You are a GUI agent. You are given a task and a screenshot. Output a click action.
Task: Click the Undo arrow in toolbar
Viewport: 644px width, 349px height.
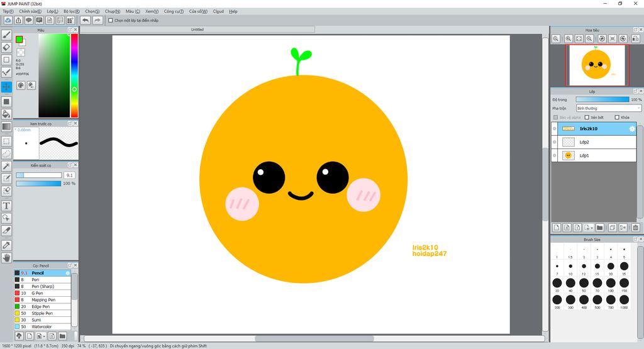point(85,20)
